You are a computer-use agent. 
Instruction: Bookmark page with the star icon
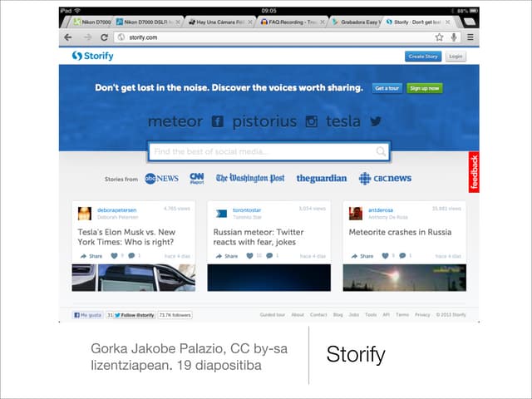(440, 37)
